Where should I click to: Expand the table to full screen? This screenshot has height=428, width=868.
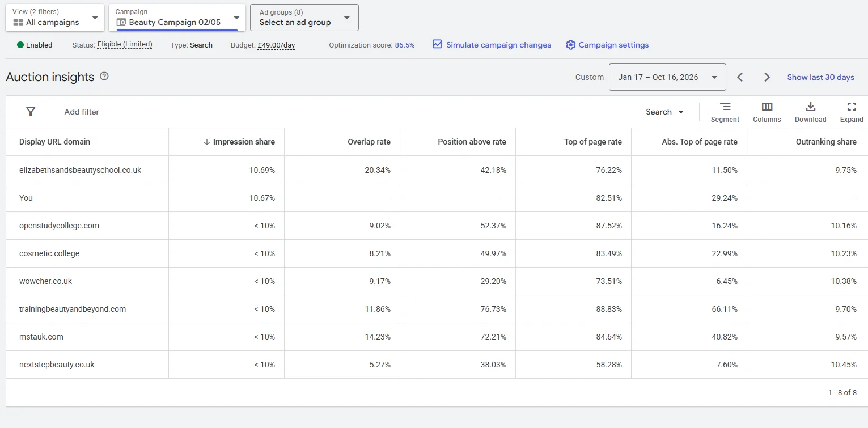click(852, 107)
